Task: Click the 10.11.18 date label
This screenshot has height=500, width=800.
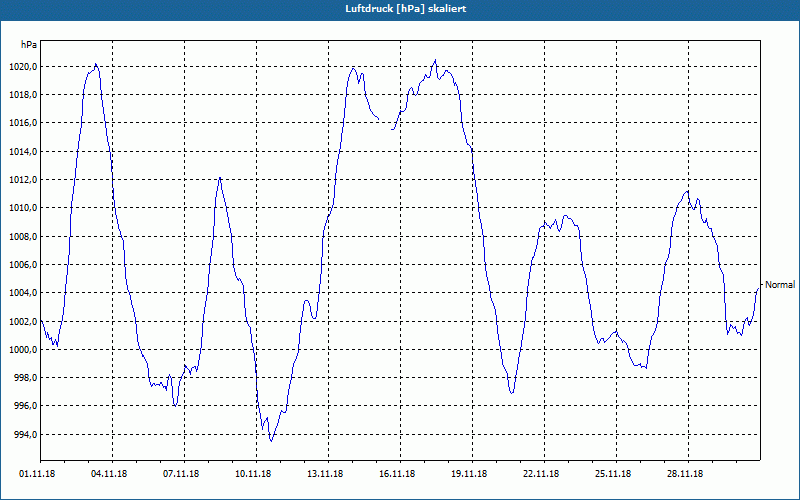Action: coord(253,474)
